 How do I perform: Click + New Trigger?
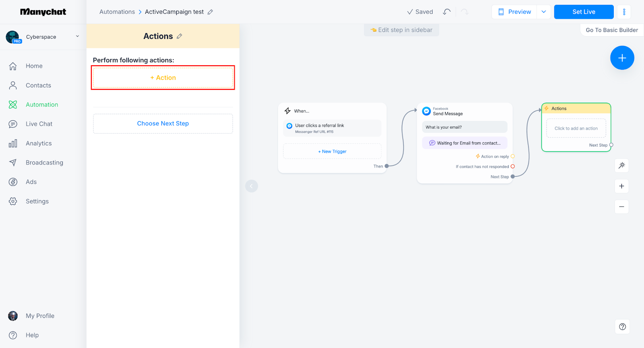click(x=332, y=151)
